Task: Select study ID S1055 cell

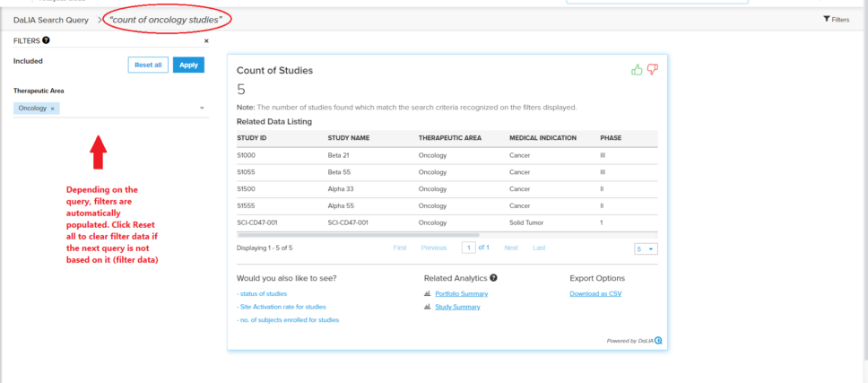Action: point(246,172)
